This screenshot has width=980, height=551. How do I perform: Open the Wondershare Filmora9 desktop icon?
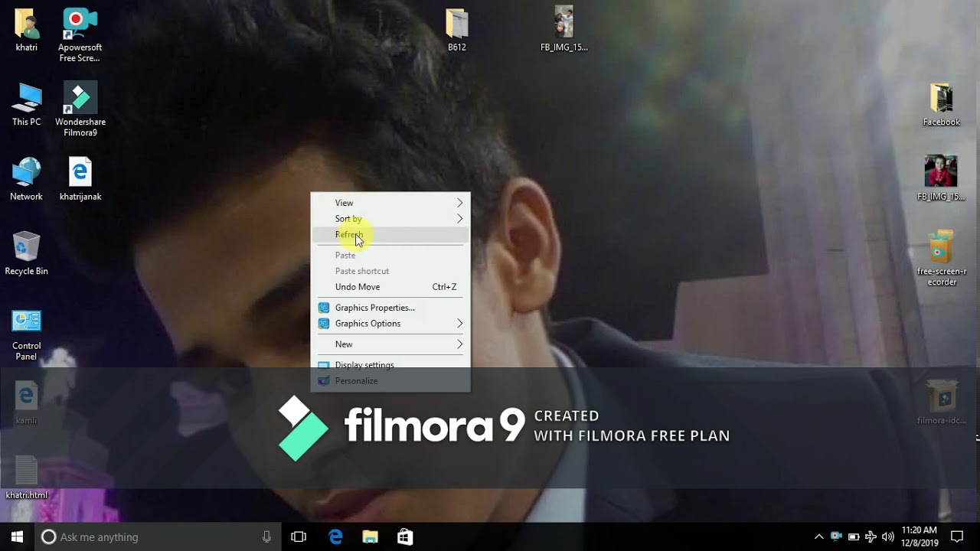pyautogui.click(x=80, y=109)
